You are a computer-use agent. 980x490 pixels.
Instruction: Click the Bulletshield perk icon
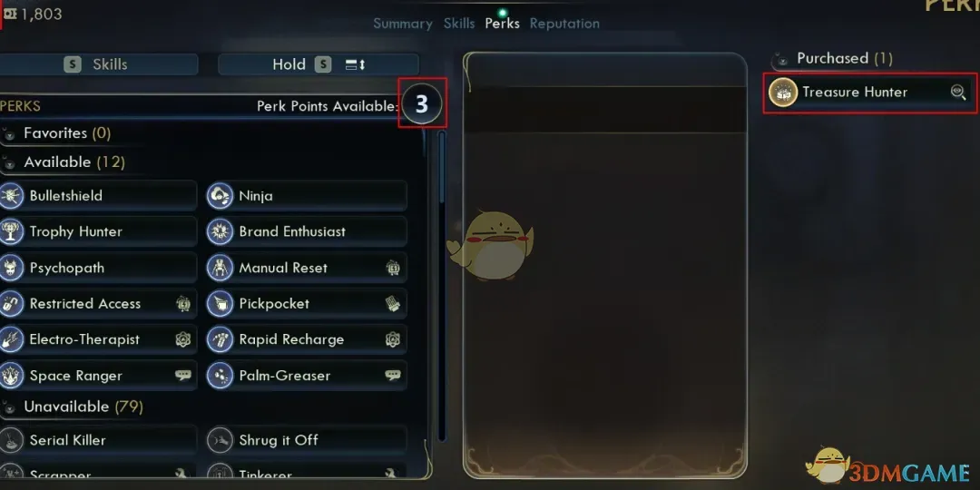point(11,196)
